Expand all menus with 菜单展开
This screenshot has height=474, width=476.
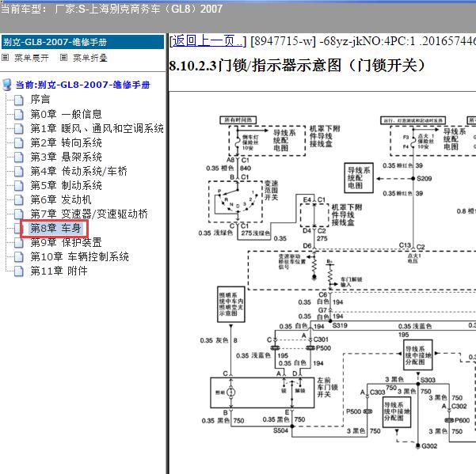pyautogui.click(x=32, y=58)
